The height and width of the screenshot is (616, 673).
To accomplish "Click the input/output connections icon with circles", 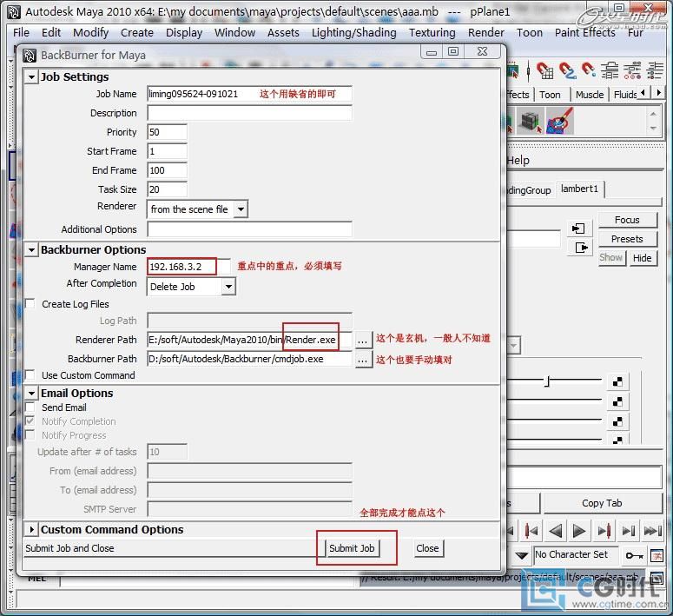I will [x=633, y=70].
